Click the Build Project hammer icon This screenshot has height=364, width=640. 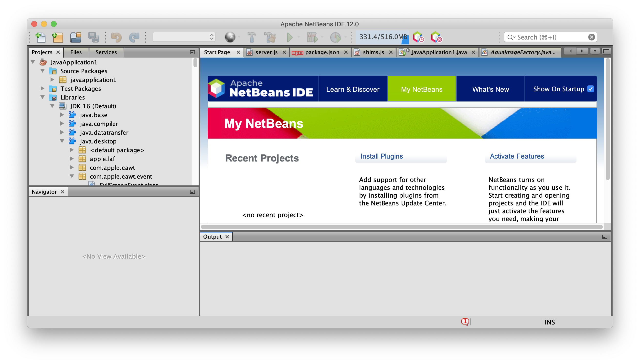[252, 37]
